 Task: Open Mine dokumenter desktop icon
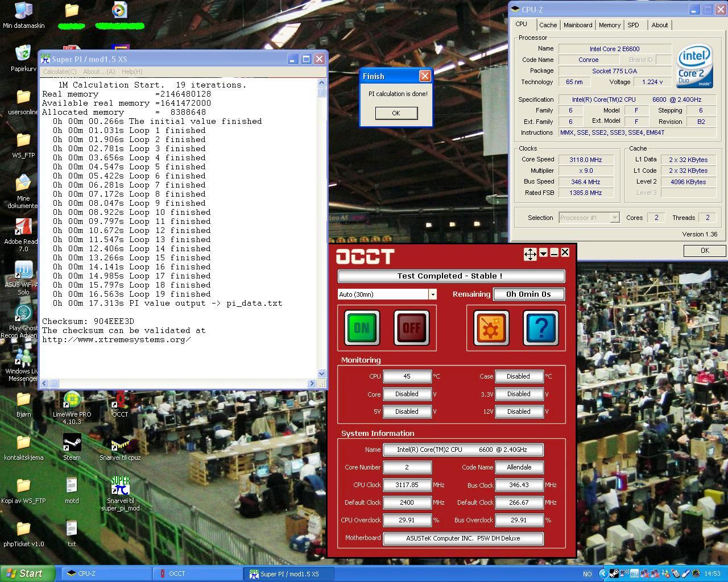click(23, 192)
